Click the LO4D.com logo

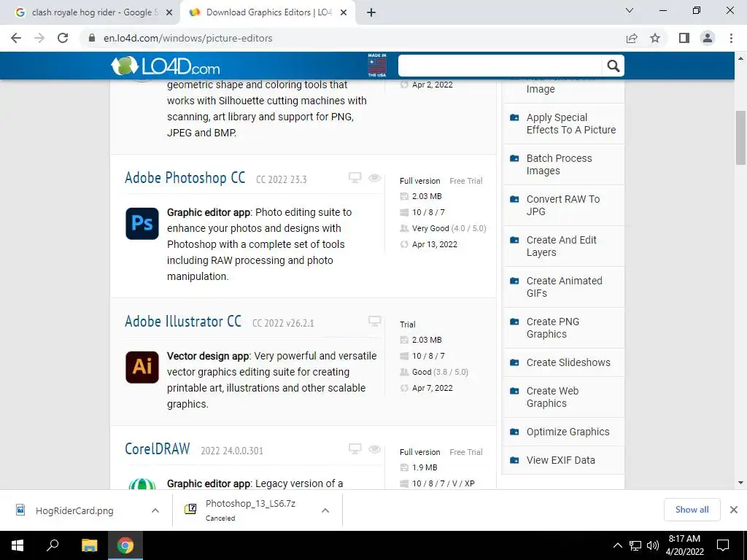tap(166, 66)
